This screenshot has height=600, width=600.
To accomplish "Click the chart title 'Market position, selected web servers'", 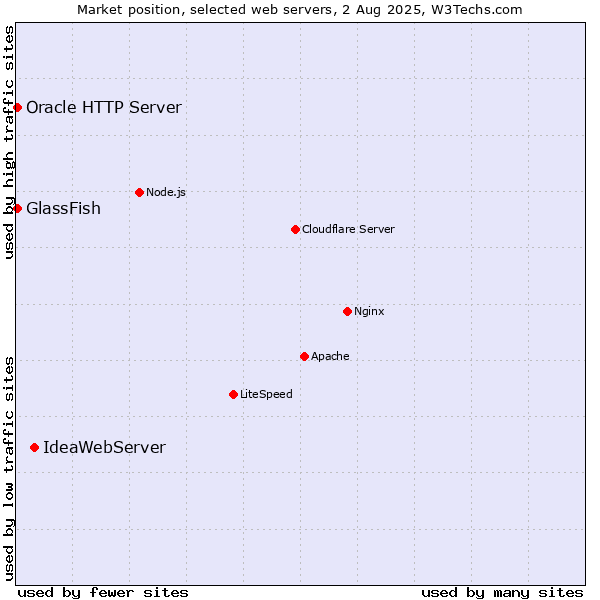I will coord(207,10).
